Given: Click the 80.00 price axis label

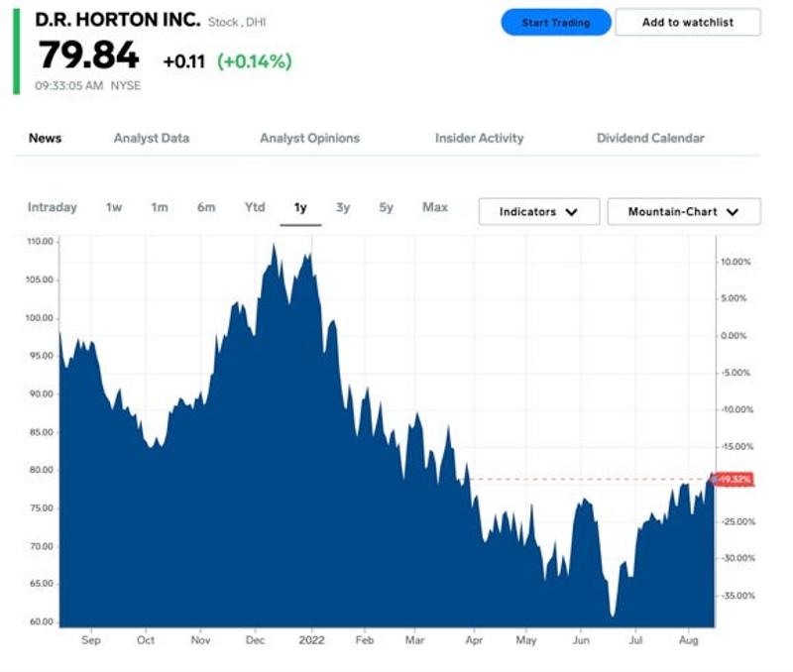Looking at the screenshot, I should click(41, 470).
